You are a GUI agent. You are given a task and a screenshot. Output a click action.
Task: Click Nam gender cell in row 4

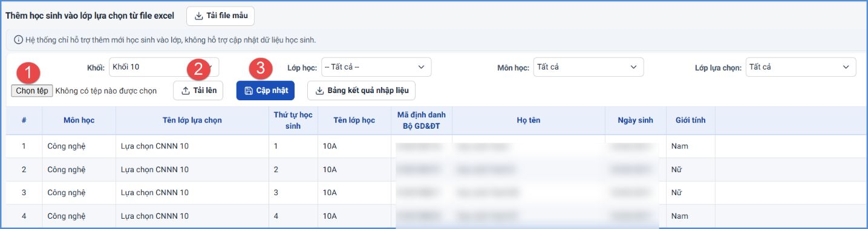pos(691,216)
